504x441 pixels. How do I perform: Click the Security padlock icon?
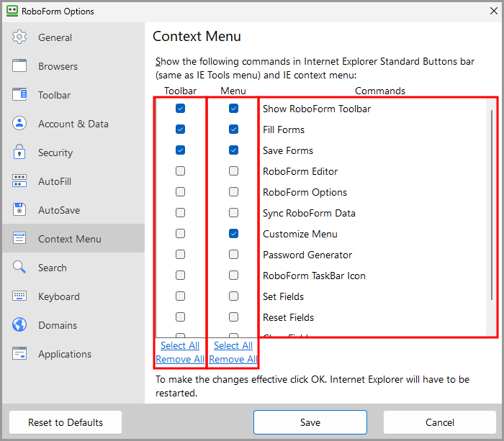point(19,152)
